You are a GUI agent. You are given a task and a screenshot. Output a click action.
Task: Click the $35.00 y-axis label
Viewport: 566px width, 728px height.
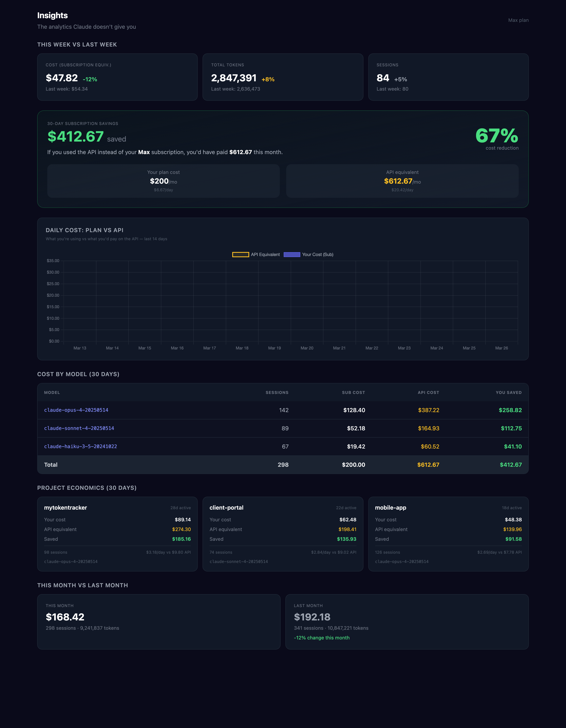tap(53, 261)
